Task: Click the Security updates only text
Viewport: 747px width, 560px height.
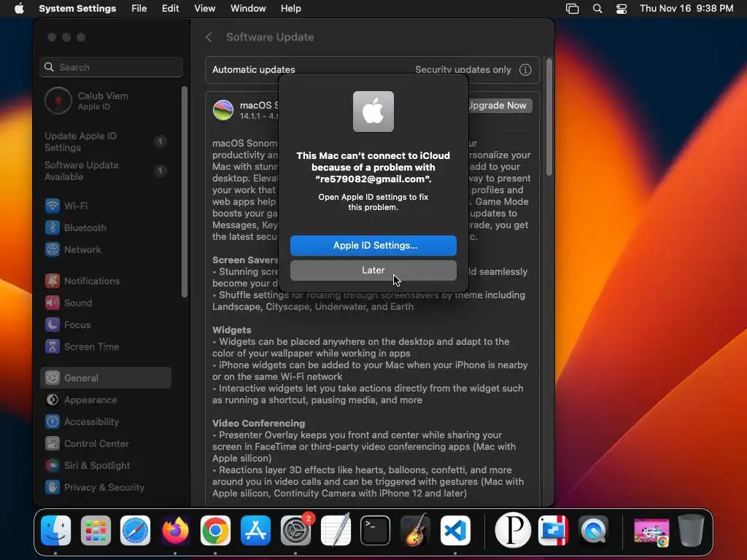Action: tap(462, 69)
